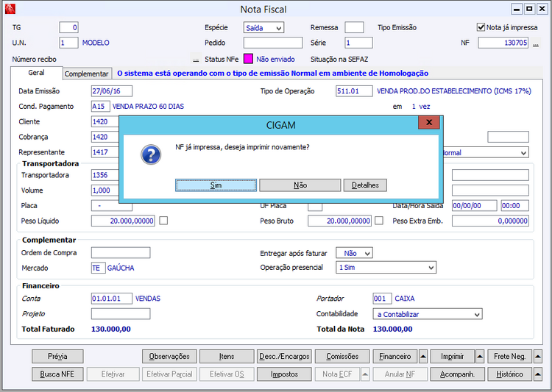The image size is (552, 392).
Task: Confirm reprint with the Sim button
Action: [x=216, y=185]
